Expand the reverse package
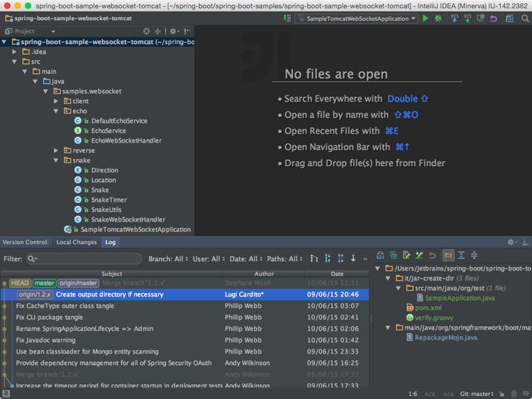Screen dimensions: 532x399 [56, 151]
